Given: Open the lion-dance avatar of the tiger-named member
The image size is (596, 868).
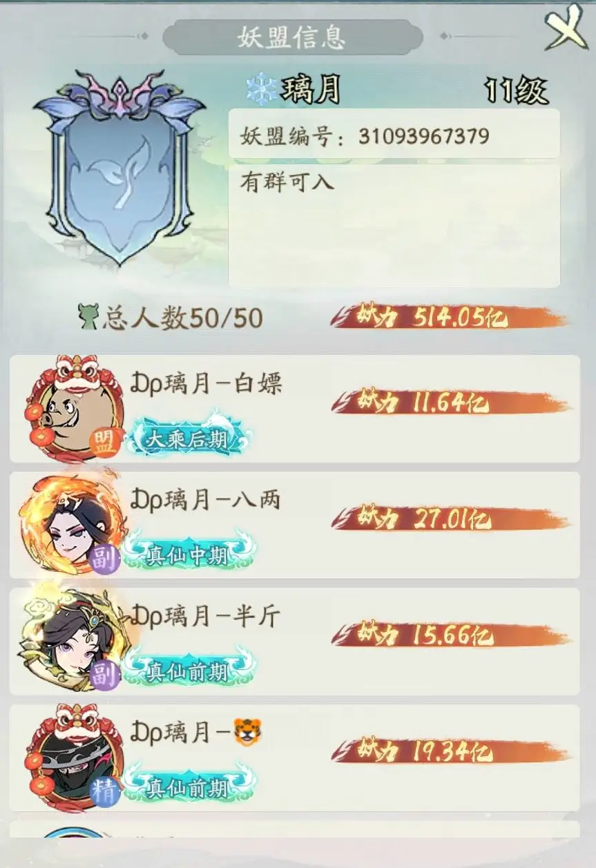Looking at the screenshot, I should pos(69,757).
